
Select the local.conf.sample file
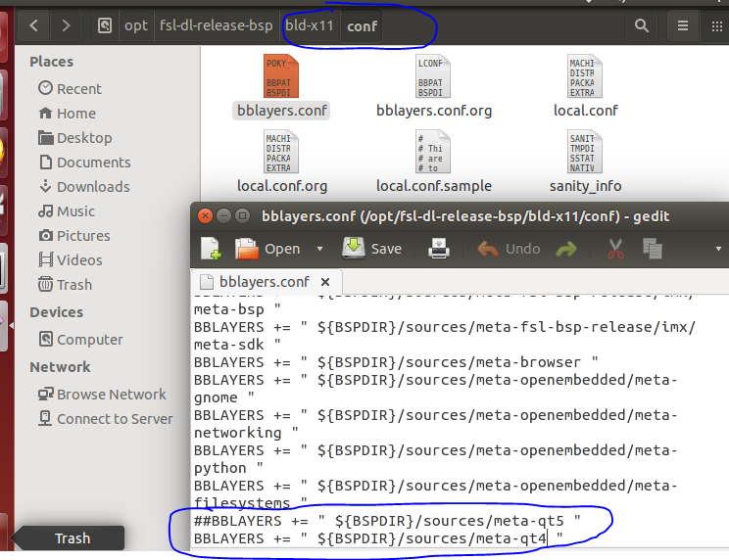coord(433,163)
